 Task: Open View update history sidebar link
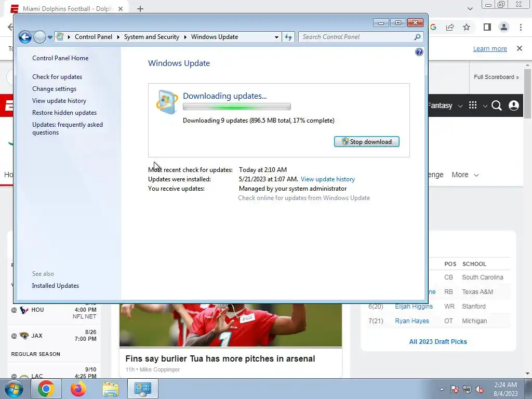pos(59,101)
